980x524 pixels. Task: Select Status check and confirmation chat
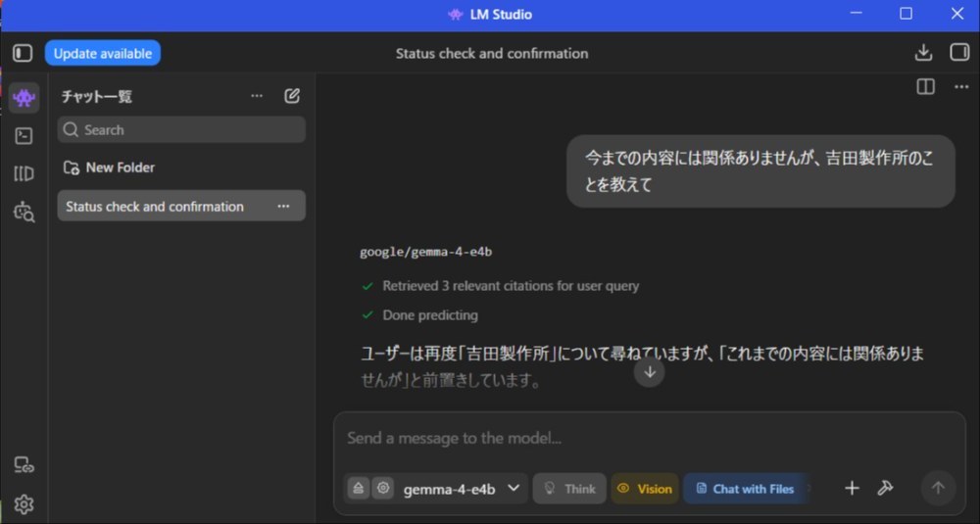pos(181,206)
